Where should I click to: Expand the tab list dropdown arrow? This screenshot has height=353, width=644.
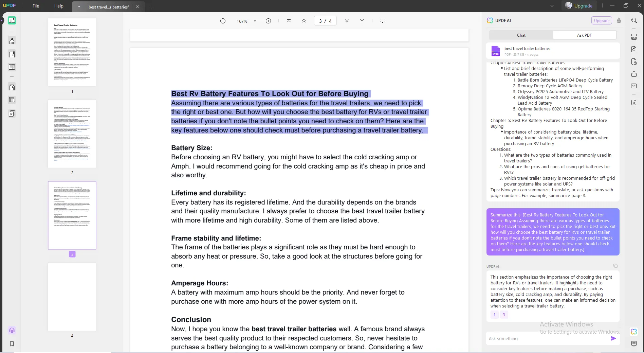(79, 7)
